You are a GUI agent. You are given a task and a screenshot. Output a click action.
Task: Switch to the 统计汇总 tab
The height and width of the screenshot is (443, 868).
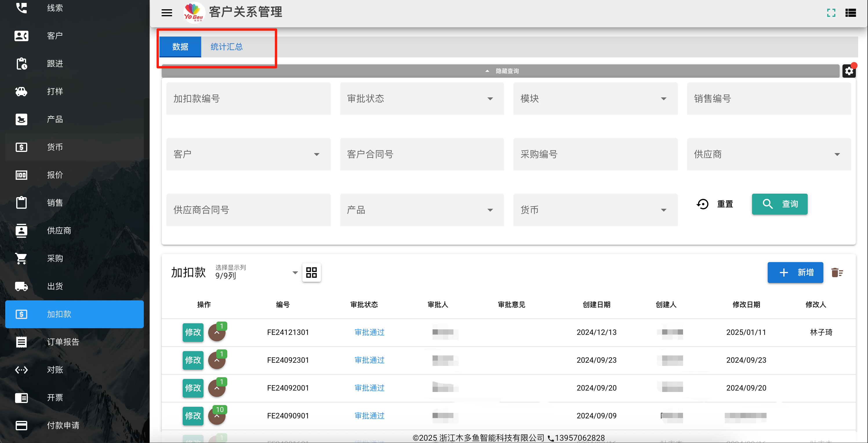(x=226, y=47)
